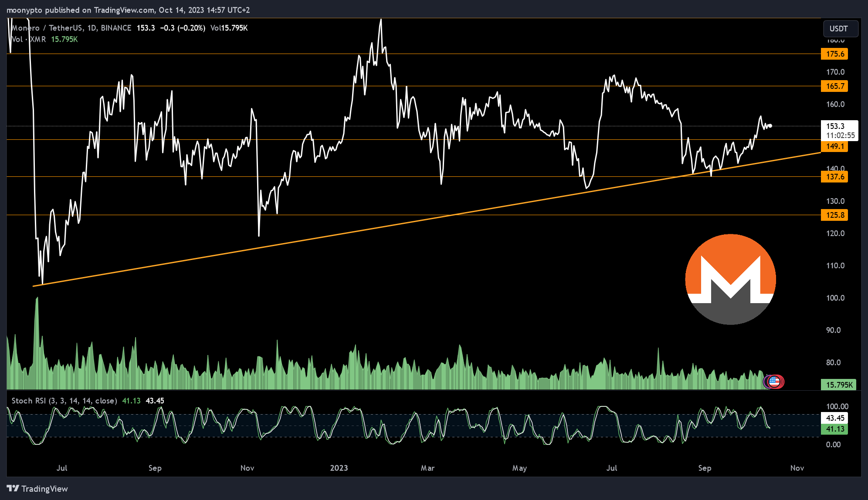Click the 11:02:55 bar countdown timer
868x500 pixels.
pos(841,135)
